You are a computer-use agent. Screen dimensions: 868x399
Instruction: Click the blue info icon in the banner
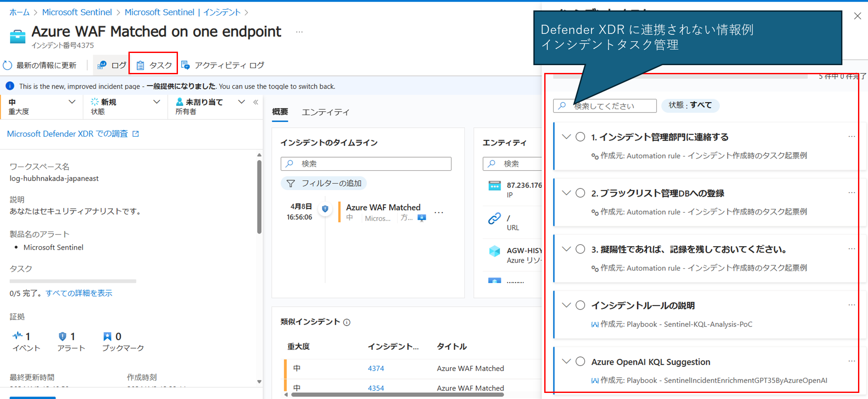(10, 86)
